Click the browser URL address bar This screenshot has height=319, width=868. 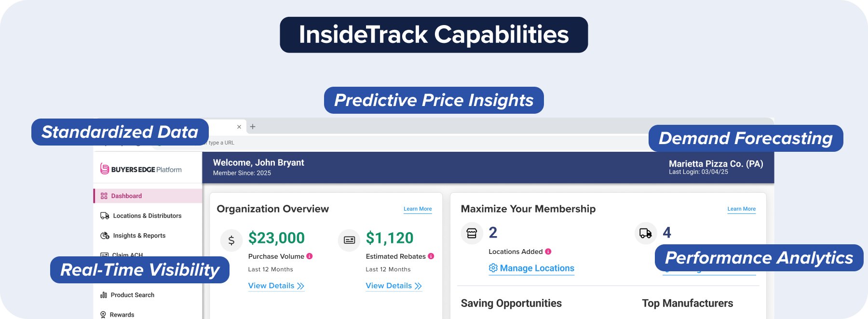click(338, 143)
